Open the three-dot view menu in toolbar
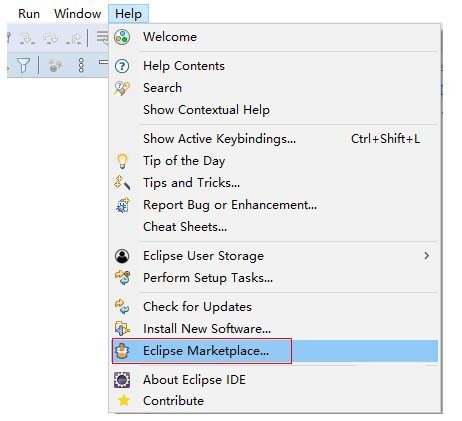 click(81, 65)
